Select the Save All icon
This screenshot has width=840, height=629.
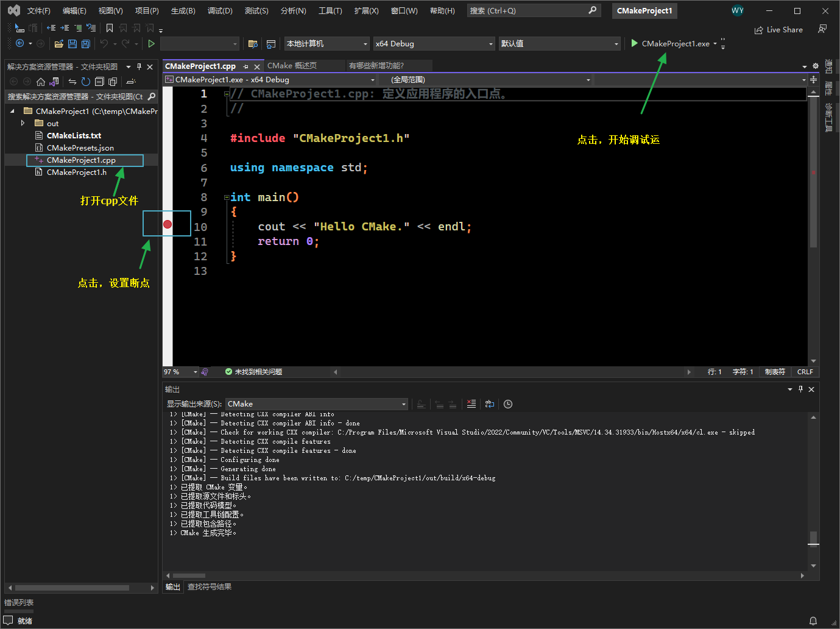click(85, 44)
